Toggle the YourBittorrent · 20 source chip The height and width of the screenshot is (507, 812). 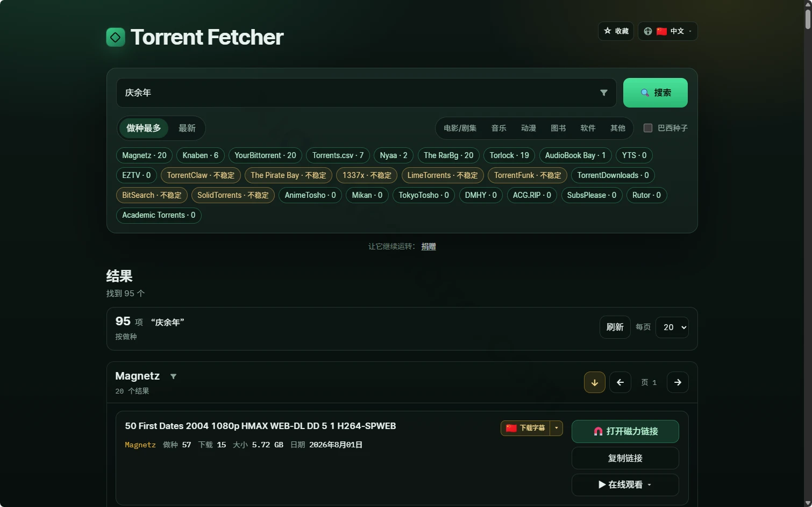(x=265, y=155)
